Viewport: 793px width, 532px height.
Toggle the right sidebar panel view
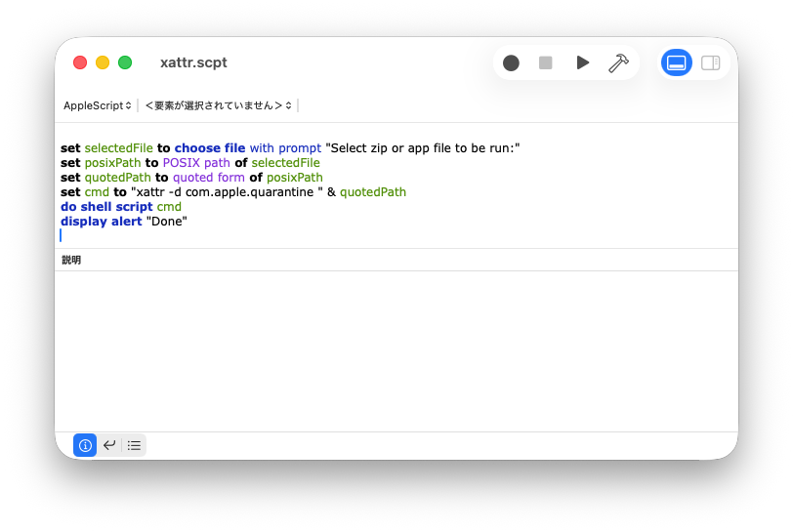click(711, 62)
